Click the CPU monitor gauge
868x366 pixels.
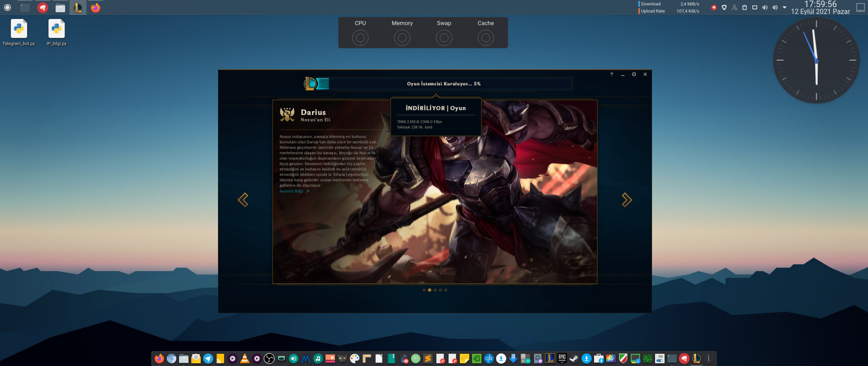point(360,38)
